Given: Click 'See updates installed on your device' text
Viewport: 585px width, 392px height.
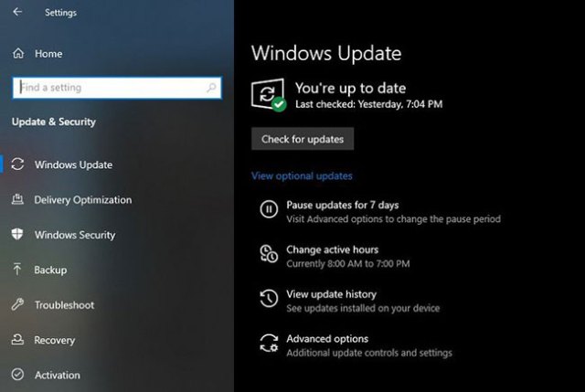Looking at the screenshot, I should coord(363,308).
